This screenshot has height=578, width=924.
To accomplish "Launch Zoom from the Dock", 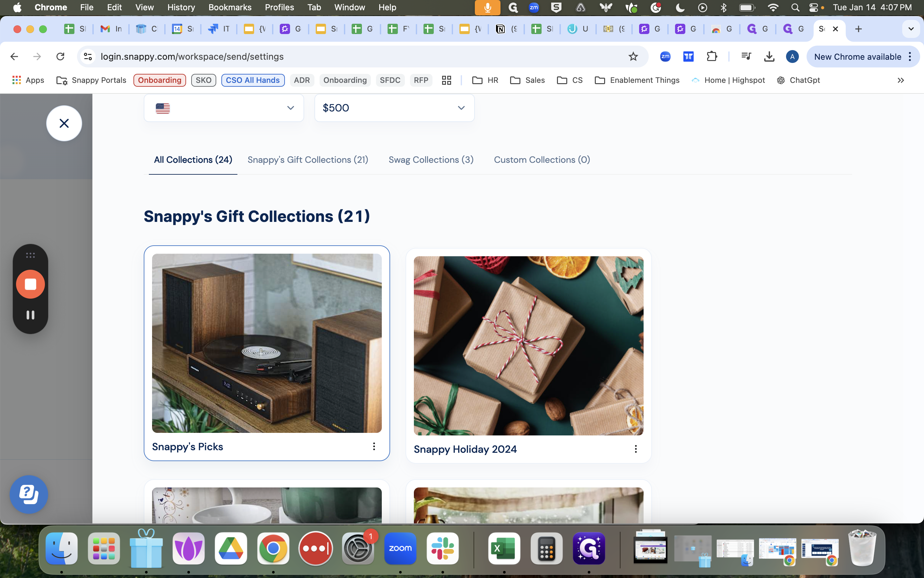I will pos(400,548).
